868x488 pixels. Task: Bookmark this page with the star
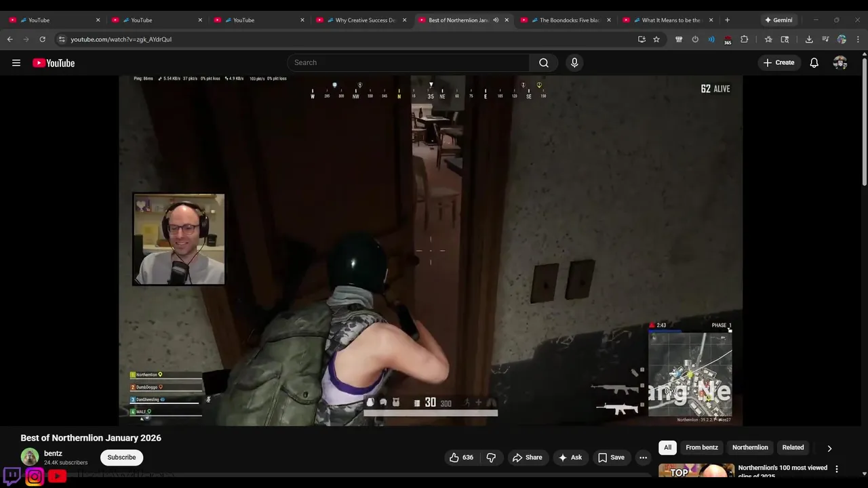pos(656,39)
